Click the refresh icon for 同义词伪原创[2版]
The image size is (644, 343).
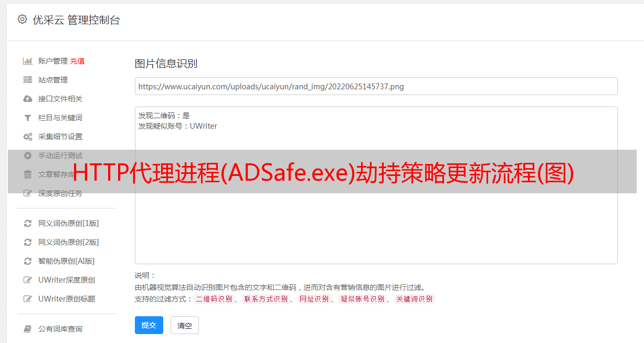point(28,242)
